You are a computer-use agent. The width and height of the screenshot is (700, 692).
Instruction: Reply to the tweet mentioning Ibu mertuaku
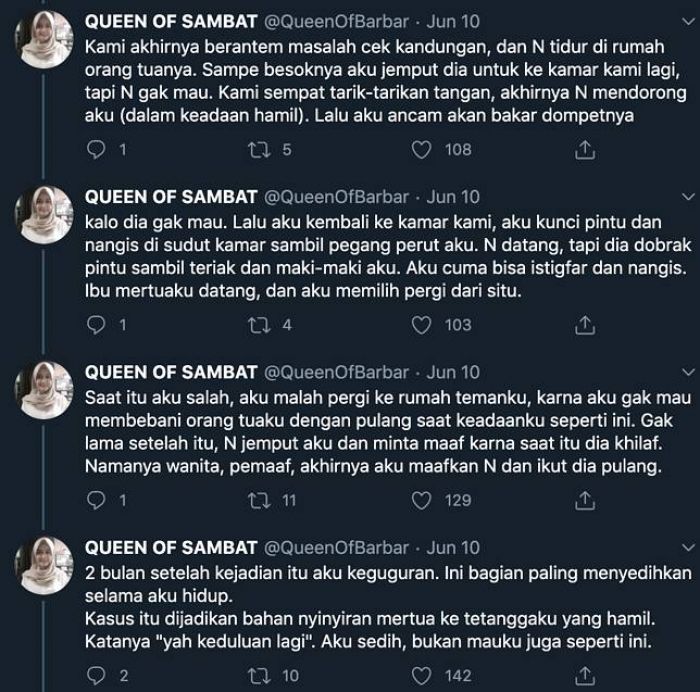pos(96,325)
